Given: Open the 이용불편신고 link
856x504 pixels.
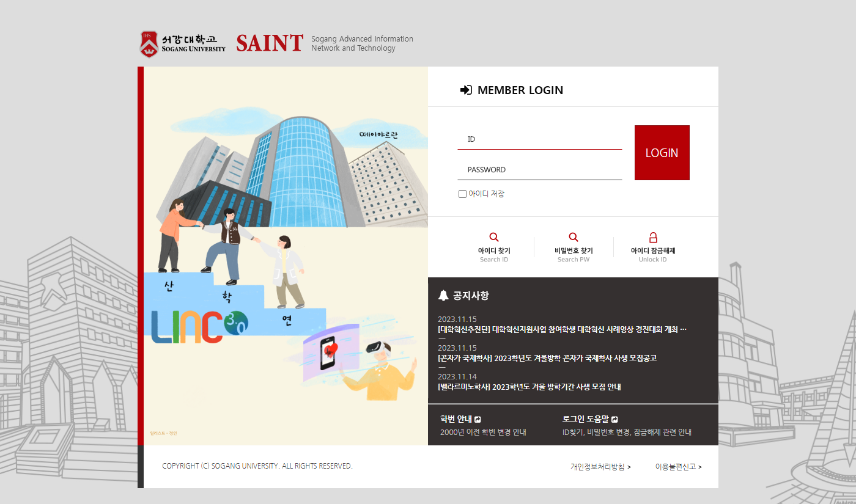Looking at the screenshot, I should coord(679,467).
